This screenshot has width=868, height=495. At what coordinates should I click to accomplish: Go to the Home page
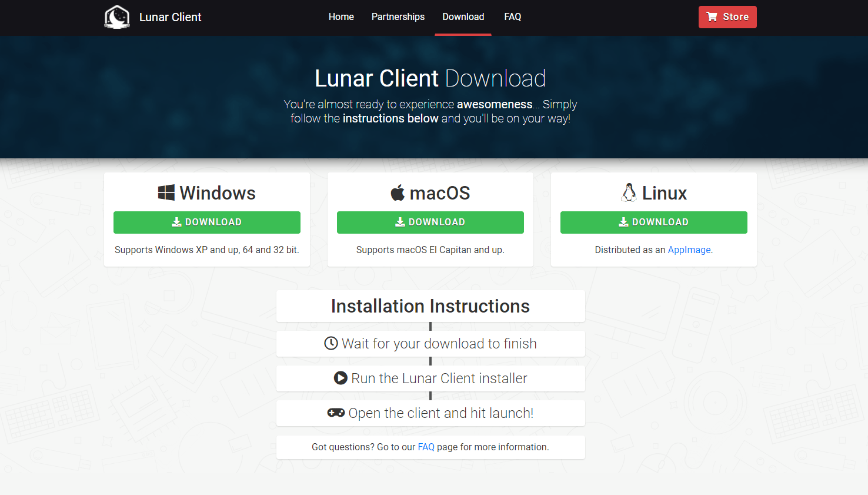(341, 17)
